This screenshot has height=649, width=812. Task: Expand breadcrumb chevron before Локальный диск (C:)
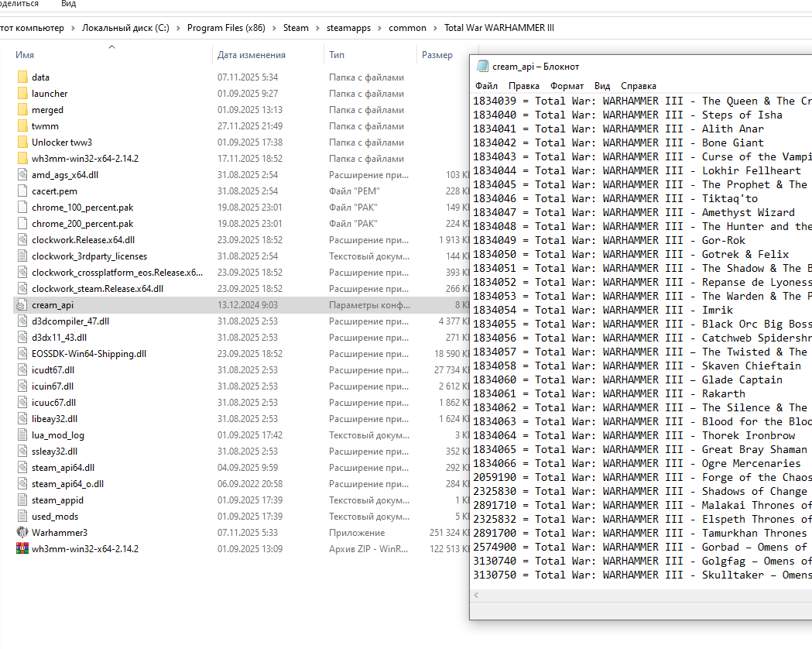click(x=73, y=28)
